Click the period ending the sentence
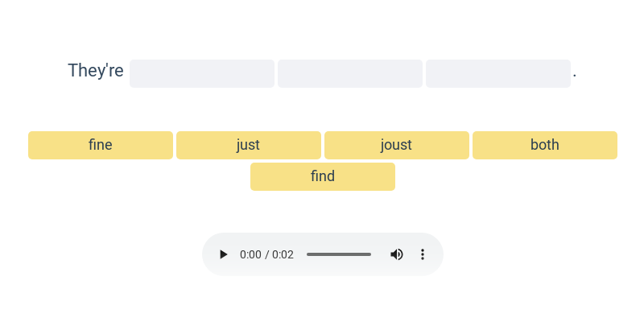The image size is (644, 322). (x=575, y=76)
